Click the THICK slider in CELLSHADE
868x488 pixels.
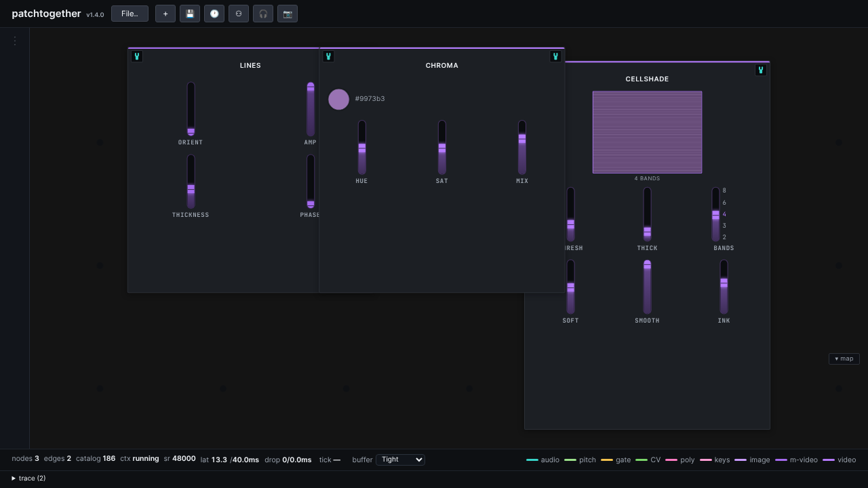click(x=648, y=215)
